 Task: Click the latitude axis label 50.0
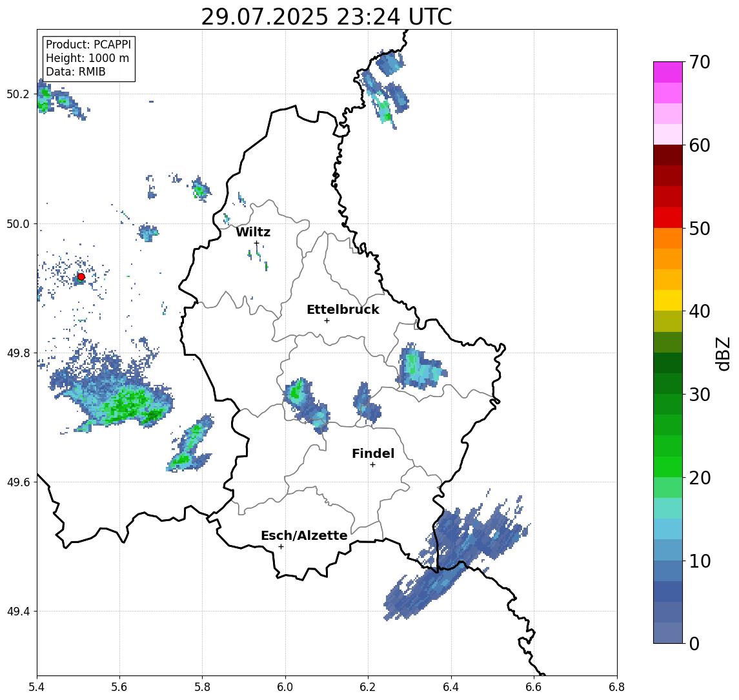coord(18,223)
